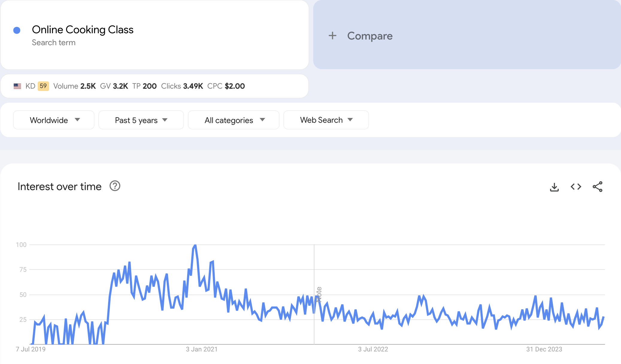Open the All categories dropdown
The width and height of the screenshot is (621, 364).
coord(234,120)
